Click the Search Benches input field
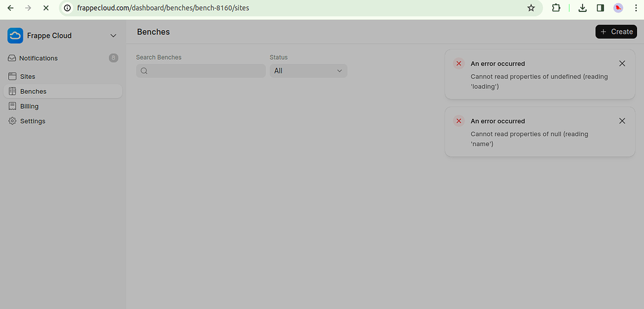 coord(201,70)
